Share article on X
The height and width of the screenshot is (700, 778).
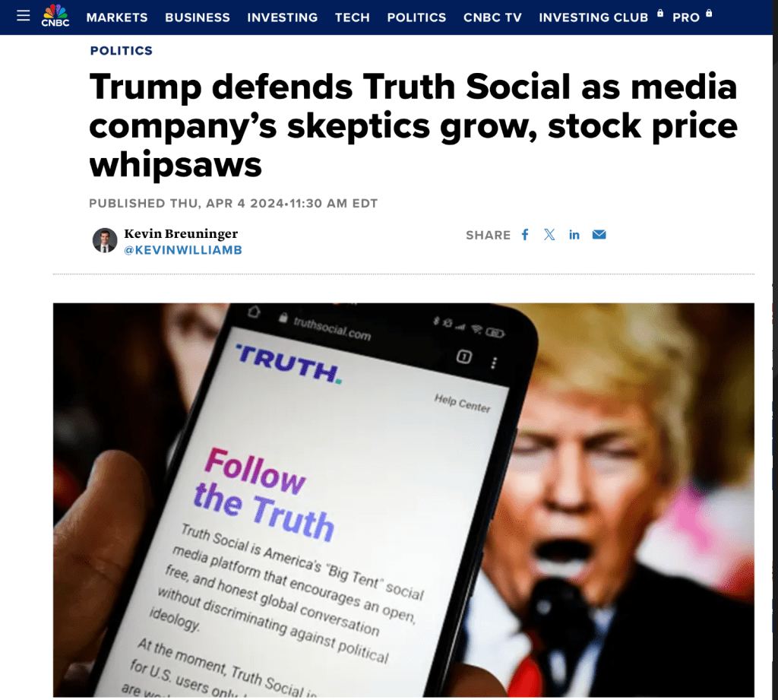tap(549, 235)
